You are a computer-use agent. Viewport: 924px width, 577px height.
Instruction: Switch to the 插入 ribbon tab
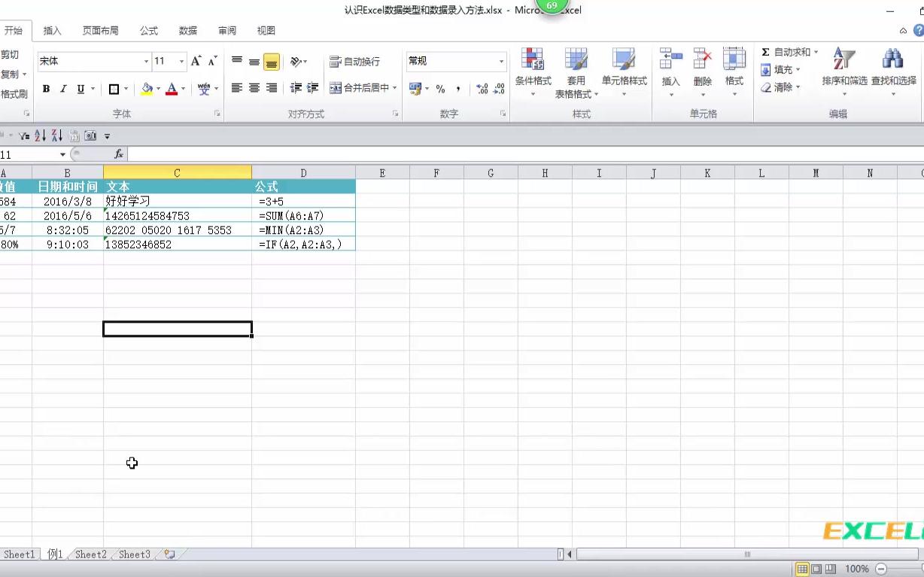pyautogui.click(x=51, y=30)
